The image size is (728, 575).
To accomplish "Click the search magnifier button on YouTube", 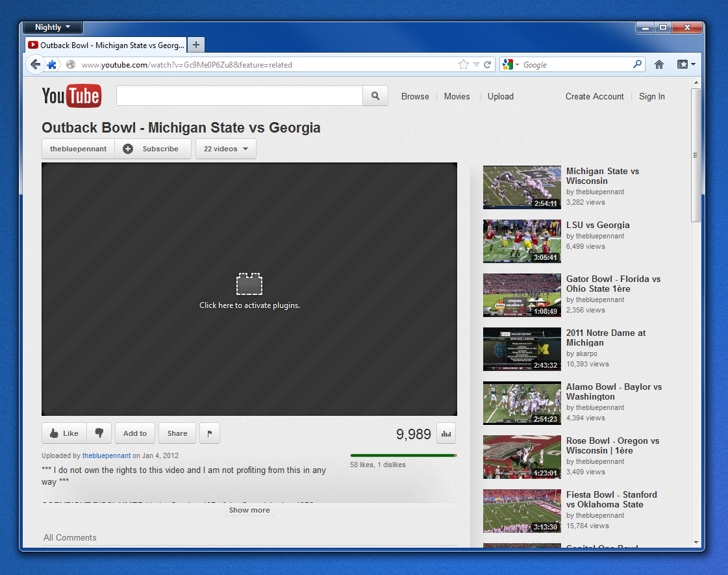I will point(375,96).
